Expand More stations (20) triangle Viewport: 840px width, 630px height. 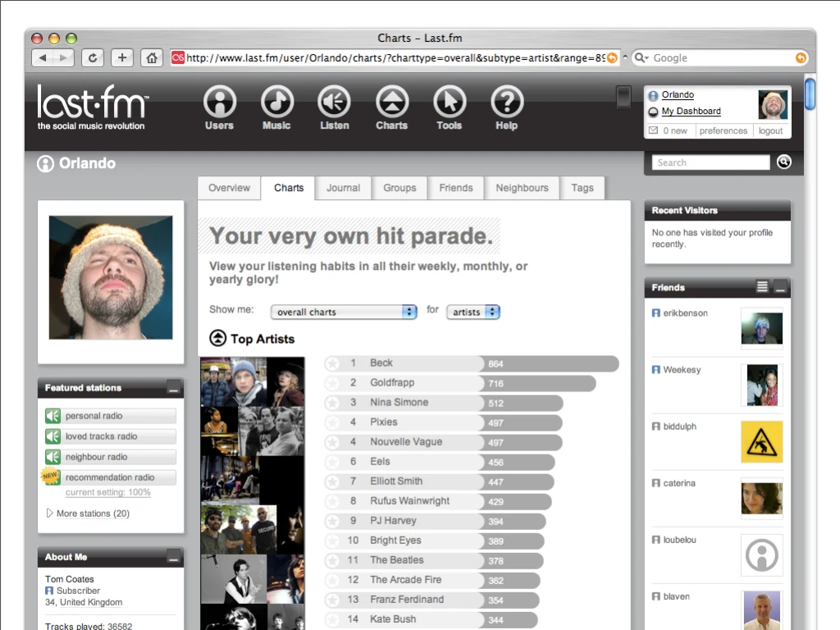pyautogui.click(x=49, y=514)
